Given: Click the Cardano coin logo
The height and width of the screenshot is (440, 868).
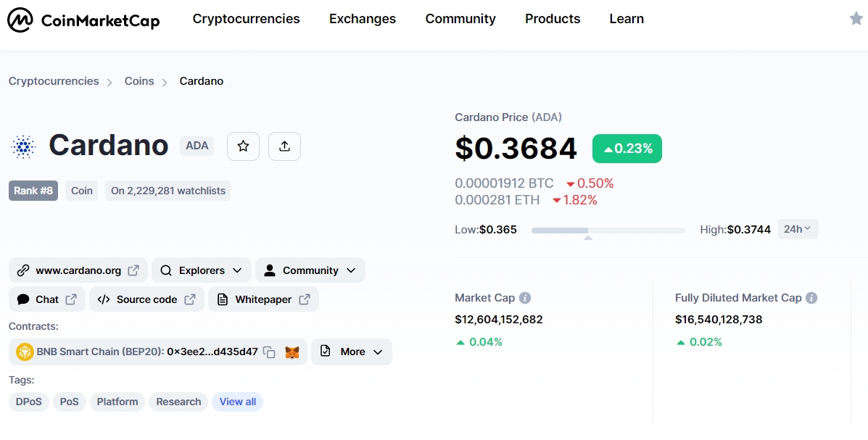Looking at the screenshot, I should pyautogui.click(x=23, y=146).
